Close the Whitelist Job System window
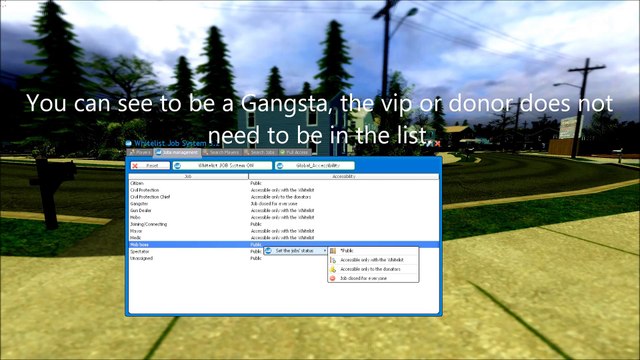 pos(437,144)
